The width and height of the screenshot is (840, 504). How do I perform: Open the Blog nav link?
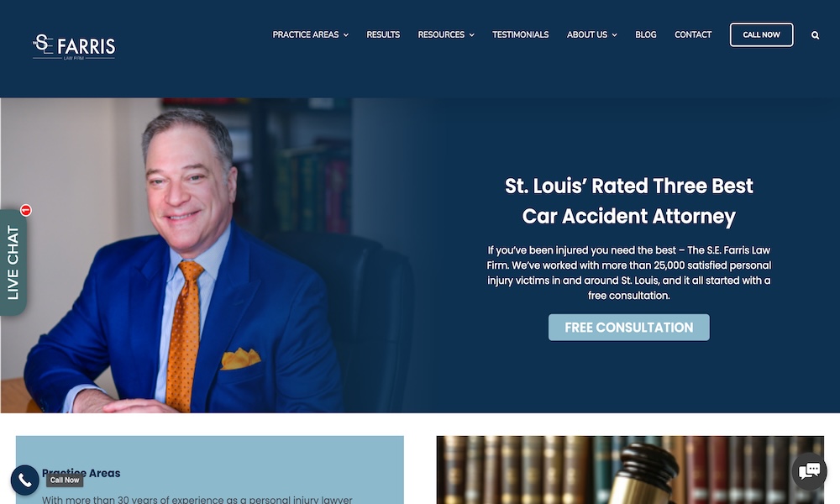[x=645, y=34]
